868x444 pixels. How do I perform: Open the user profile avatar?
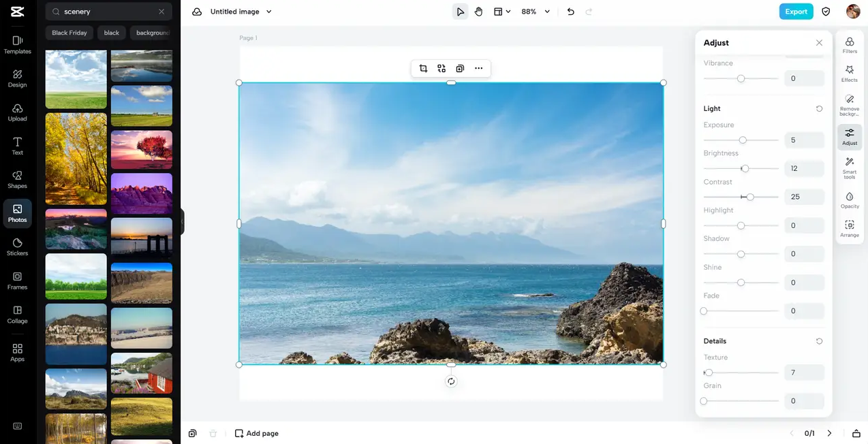pyautogui.click(x=853, y=12)
